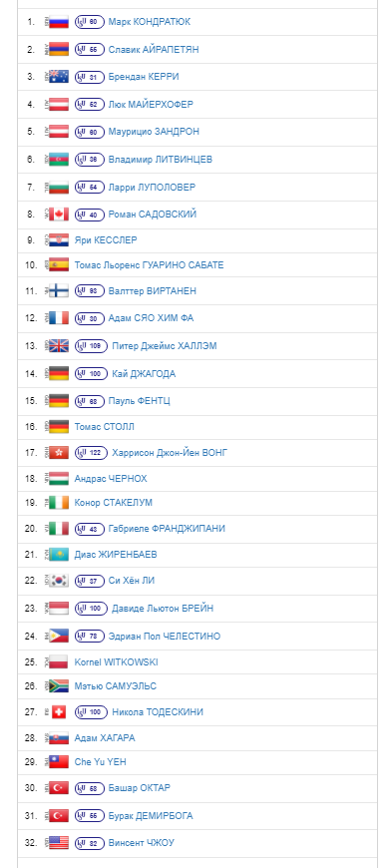
Task: Click the Philippine flag beside Эдриан Пол ЧЕЛЕСТИНО
Action: tap(59, 637)
